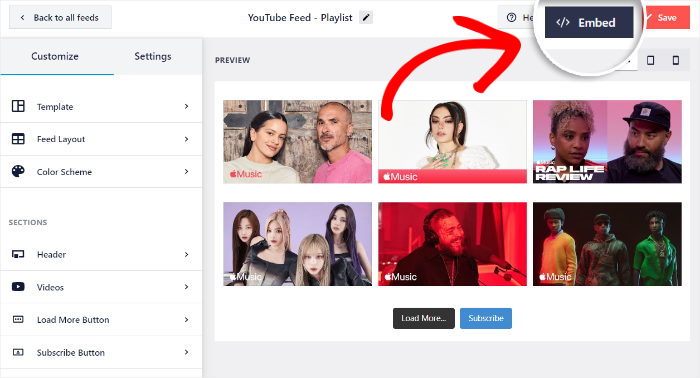700x378 pixels.
Task: Expand the Videos section chevron
Action: point(187,287)
